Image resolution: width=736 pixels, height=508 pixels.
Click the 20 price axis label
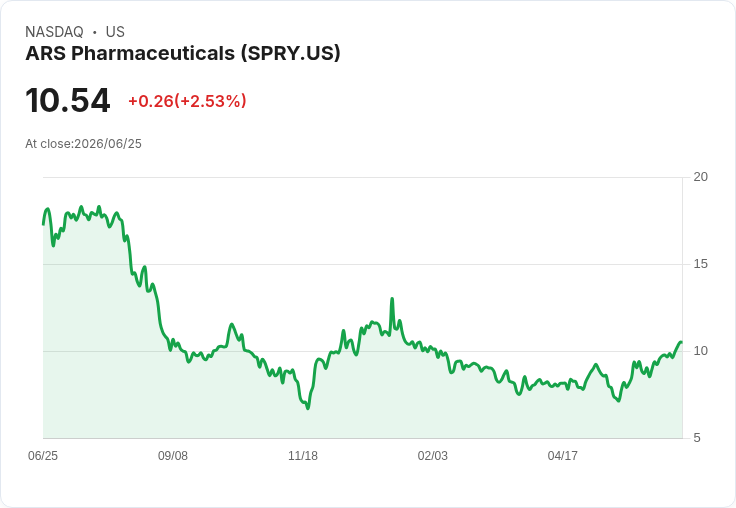click(x=701, y=177)
